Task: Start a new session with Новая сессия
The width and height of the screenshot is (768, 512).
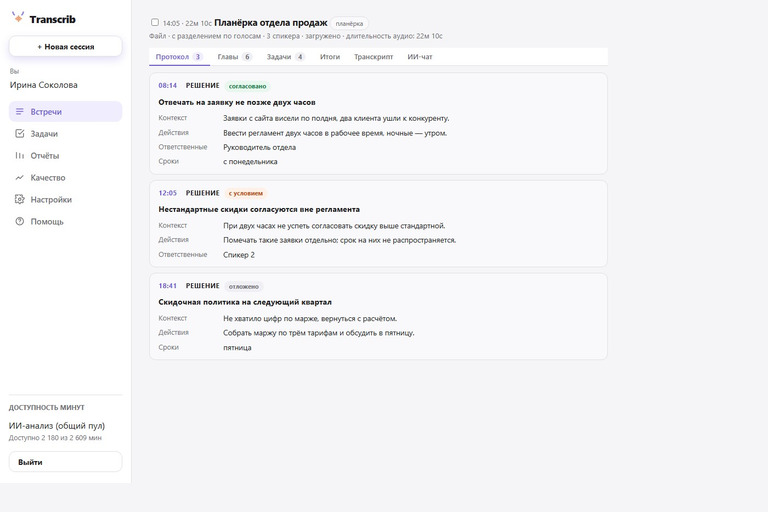Action: click(66, 47)
